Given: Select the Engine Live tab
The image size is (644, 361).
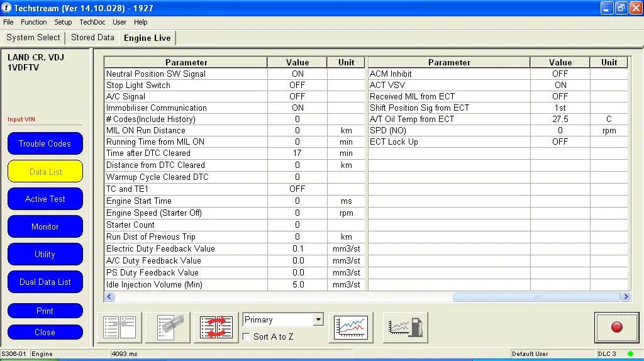Looking at the screenshot, I should pos(147,38).
